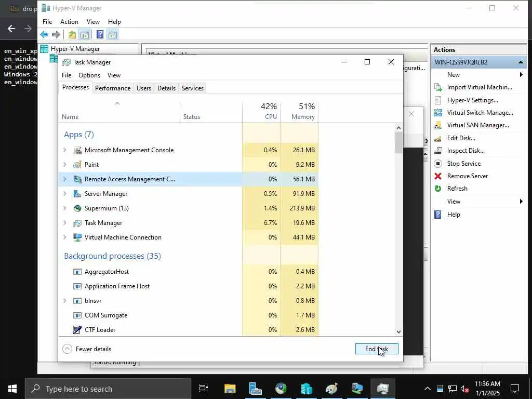The image size is (532, 399).
Task: Click the End task button
Action: (377, 349)
